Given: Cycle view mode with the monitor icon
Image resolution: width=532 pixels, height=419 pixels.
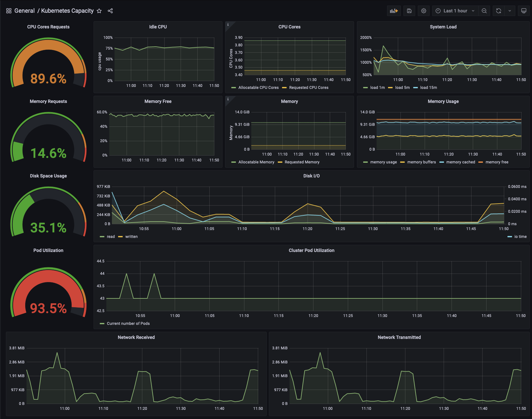Looking at the screenshot, I should 523,11.
